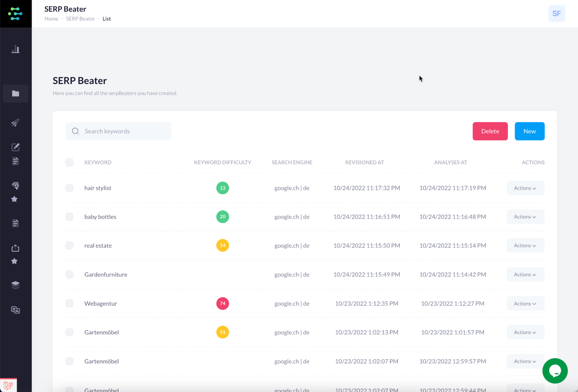Select the real estate row checkbox
This screenshot has height=392, width=578.
point(69,245)
